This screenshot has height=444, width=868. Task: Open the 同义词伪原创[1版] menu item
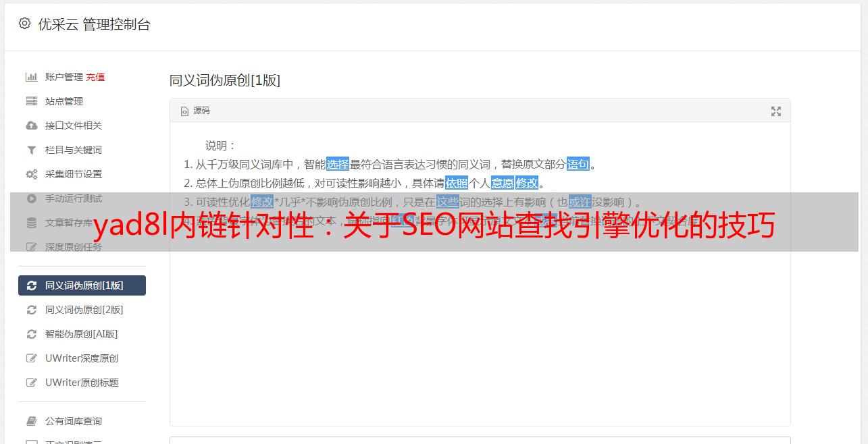coord(82,285)
